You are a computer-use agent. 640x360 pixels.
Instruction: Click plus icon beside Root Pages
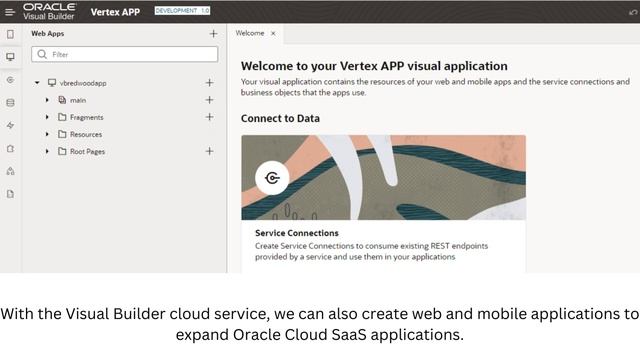click(x=209, y=151)
